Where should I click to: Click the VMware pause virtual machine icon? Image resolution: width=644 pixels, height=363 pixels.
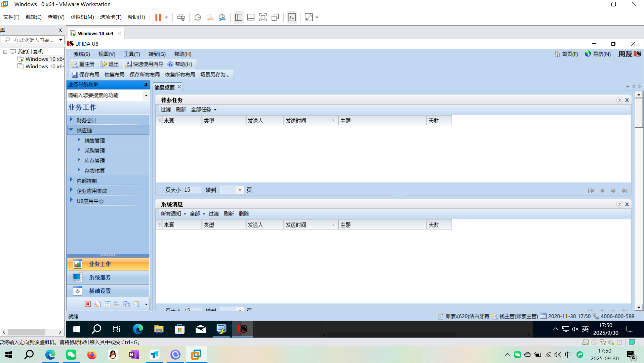[158, 17]
